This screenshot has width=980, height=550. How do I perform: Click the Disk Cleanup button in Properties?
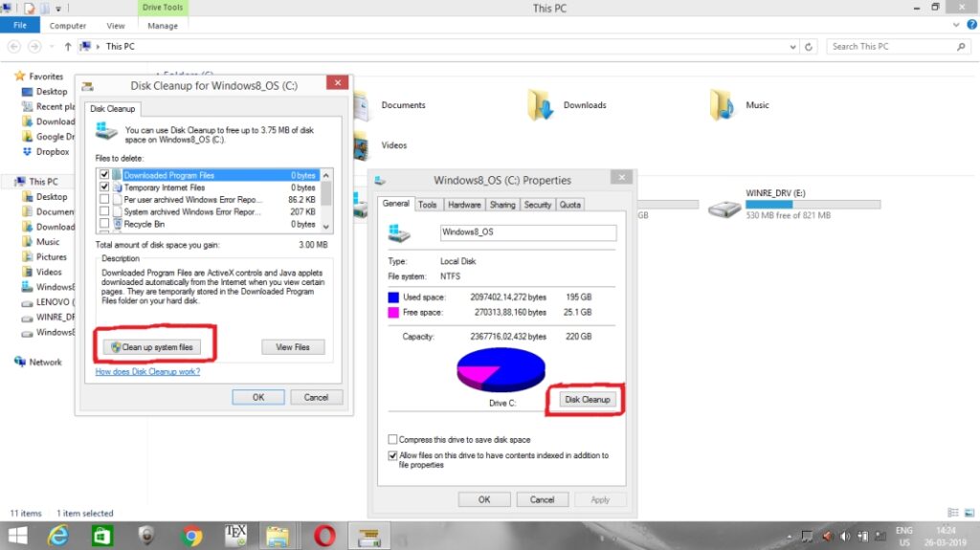[x=587, y=400]
